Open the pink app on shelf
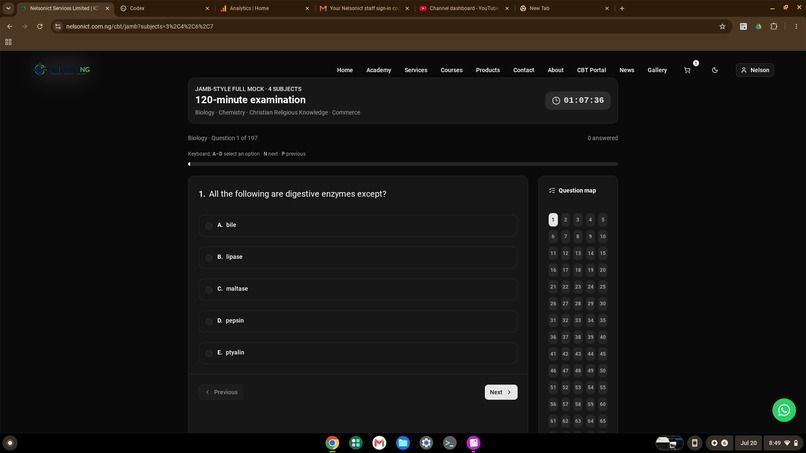806x453 pixels. click(x=473, y=443)
